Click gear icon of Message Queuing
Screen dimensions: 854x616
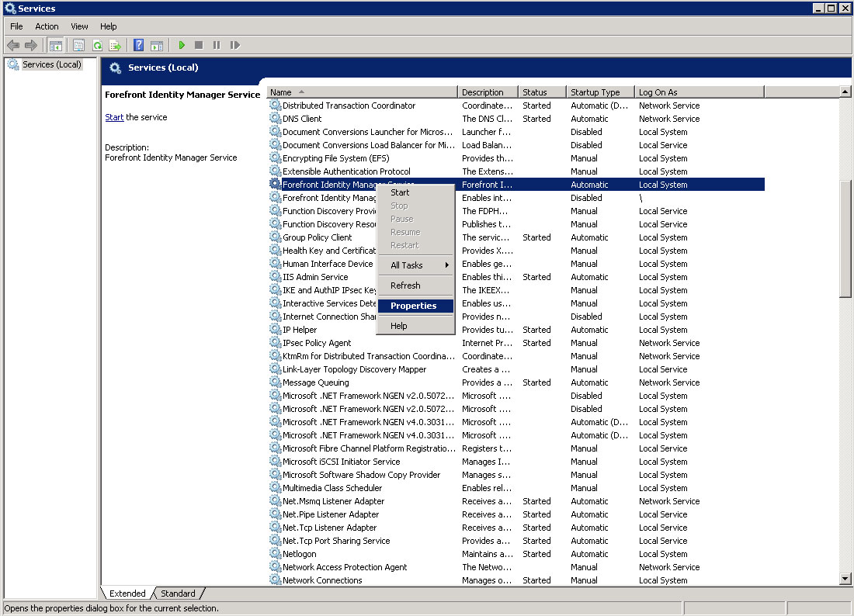276,382
